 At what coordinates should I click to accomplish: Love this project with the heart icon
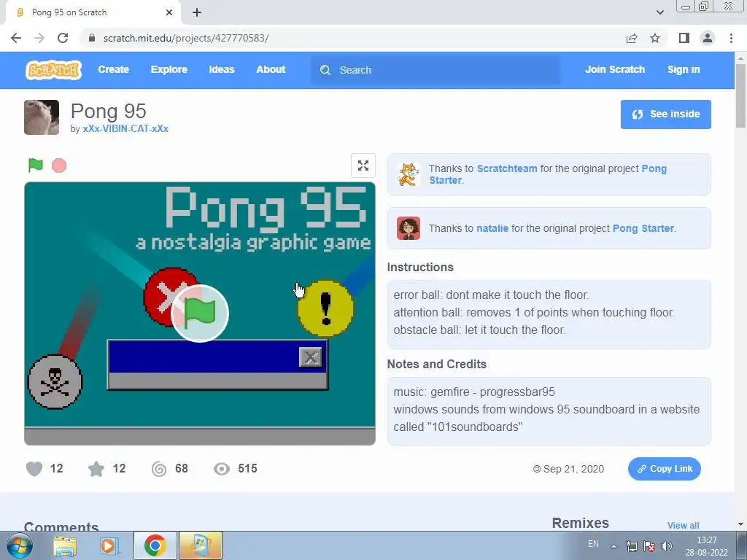[34, 469]
